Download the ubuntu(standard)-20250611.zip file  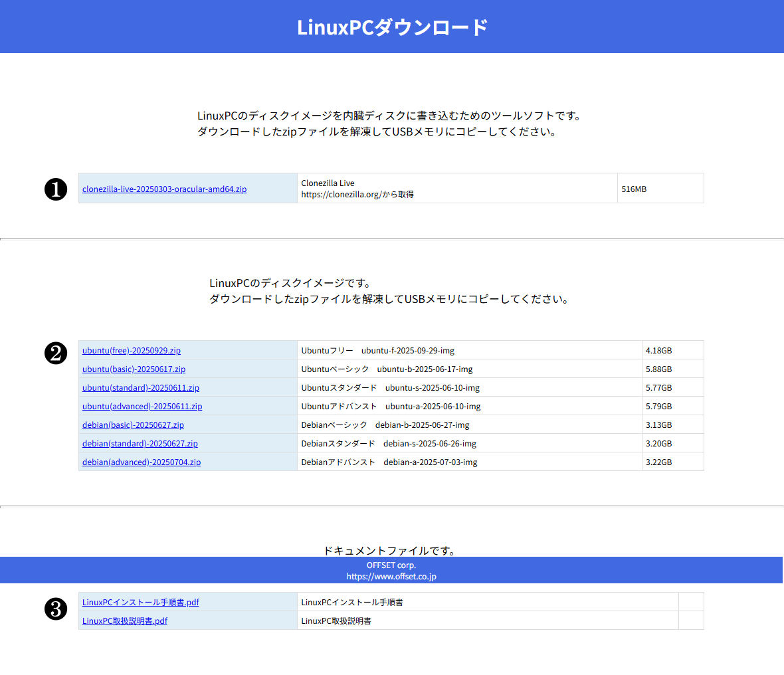coord(140,387)
